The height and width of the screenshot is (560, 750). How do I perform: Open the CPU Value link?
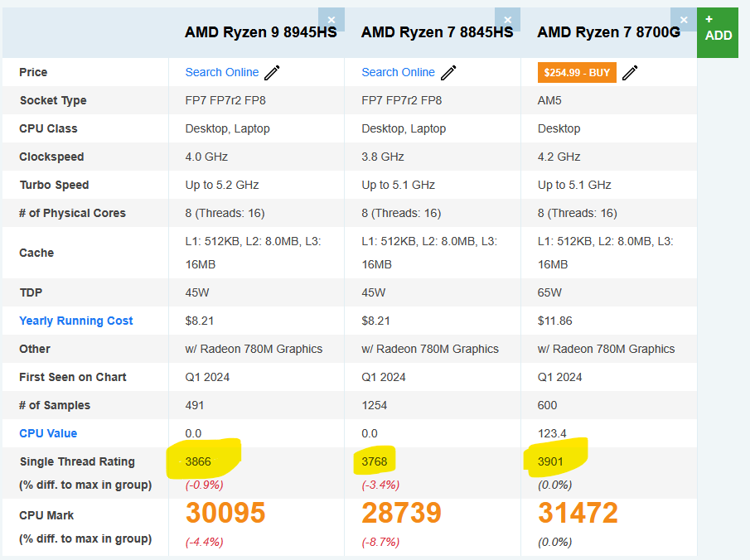click(x=48, y=433)
